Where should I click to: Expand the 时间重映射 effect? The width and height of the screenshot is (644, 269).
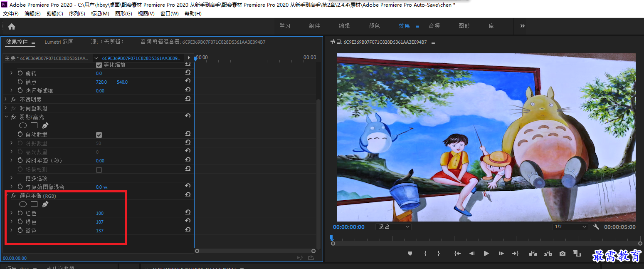click(x=6, y=108)
